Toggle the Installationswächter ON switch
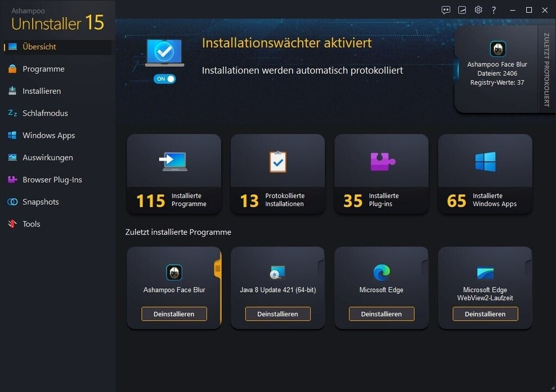 coord(165,79)
